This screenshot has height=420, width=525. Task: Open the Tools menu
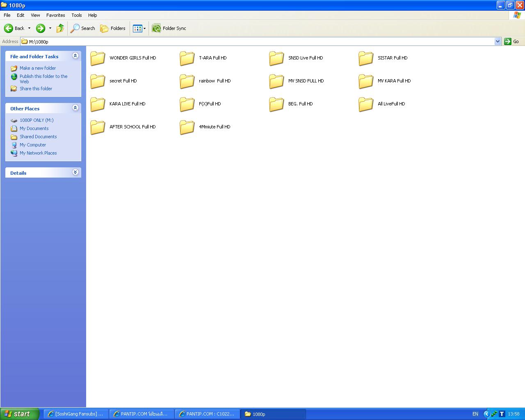point(77,15)
